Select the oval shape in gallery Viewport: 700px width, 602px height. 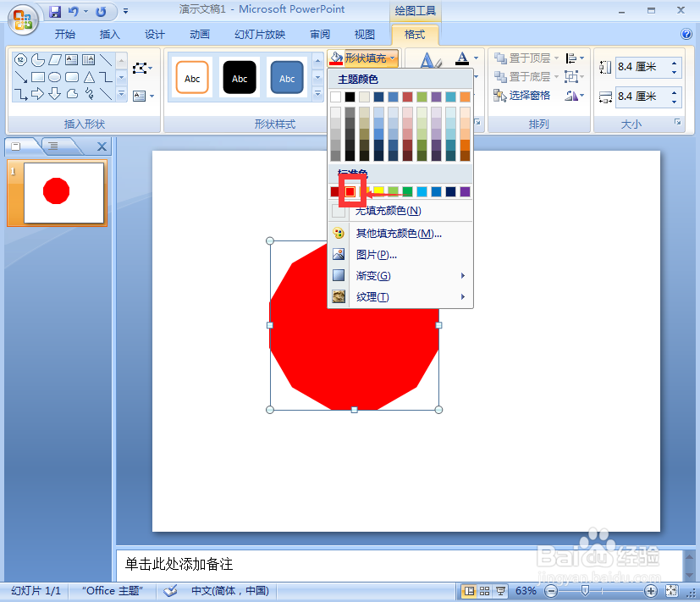(54, 77)
